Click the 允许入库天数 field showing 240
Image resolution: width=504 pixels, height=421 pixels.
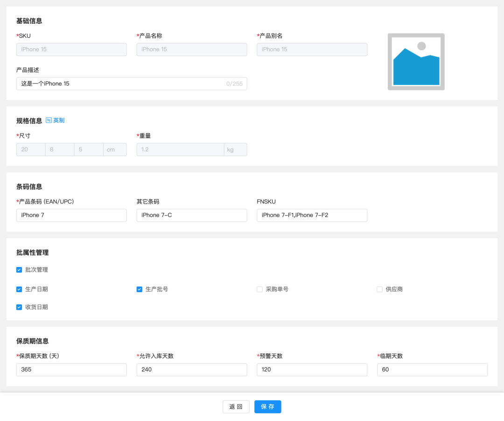pyautogui.click(x=192, y=370)
